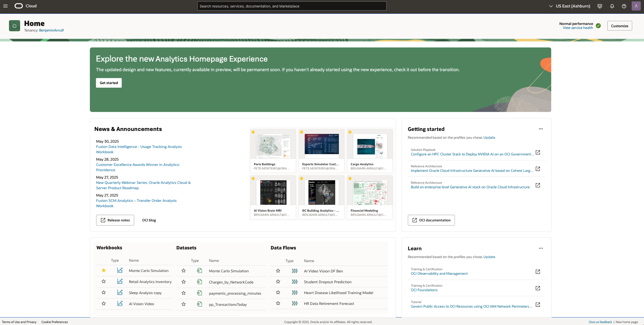Viewport: 644px width, 325px height.
Task: Click Update link in Getting started
Action: point(489,138)
